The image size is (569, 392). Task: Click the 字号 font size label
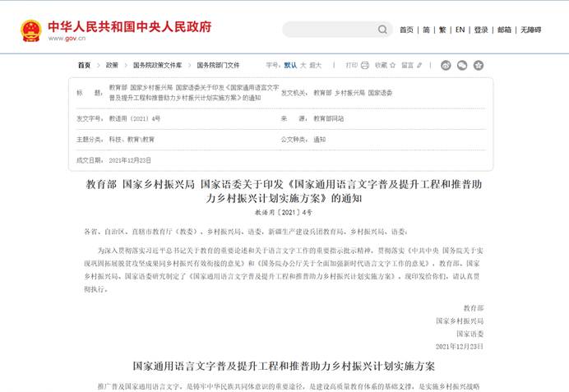click(x=272, y=65)
